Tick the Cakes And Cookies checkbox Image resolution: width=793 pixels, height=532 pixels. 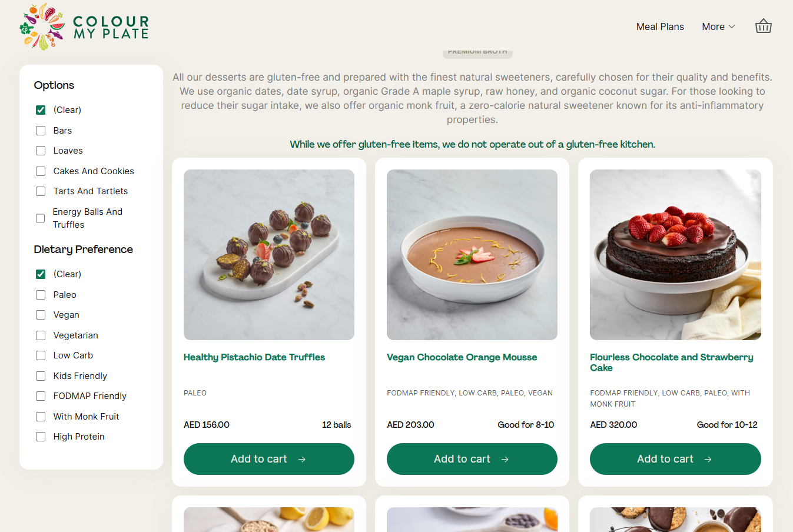click(x=41, y=171)
